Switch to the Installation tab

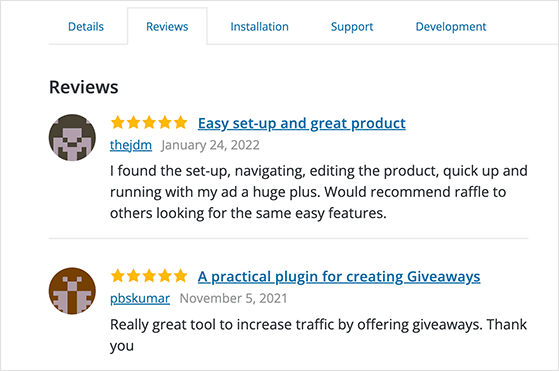[260, 27]
